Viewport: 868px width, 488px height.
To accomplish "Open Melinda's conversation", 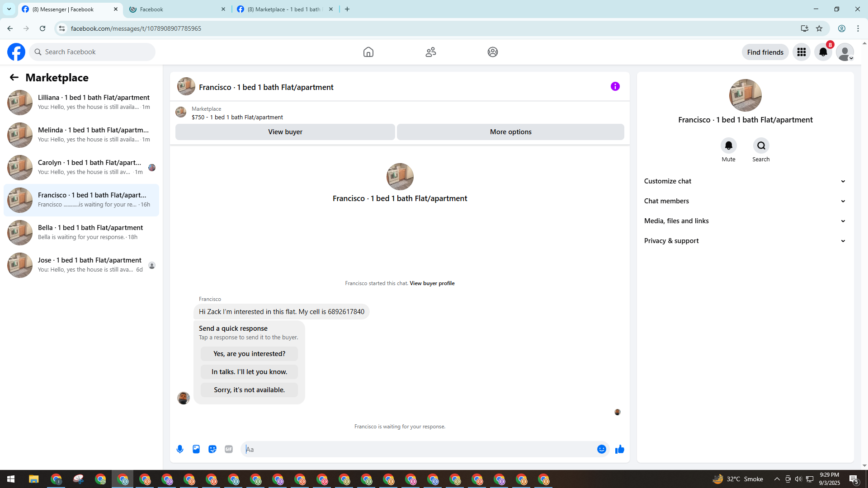I will [81, 135].
